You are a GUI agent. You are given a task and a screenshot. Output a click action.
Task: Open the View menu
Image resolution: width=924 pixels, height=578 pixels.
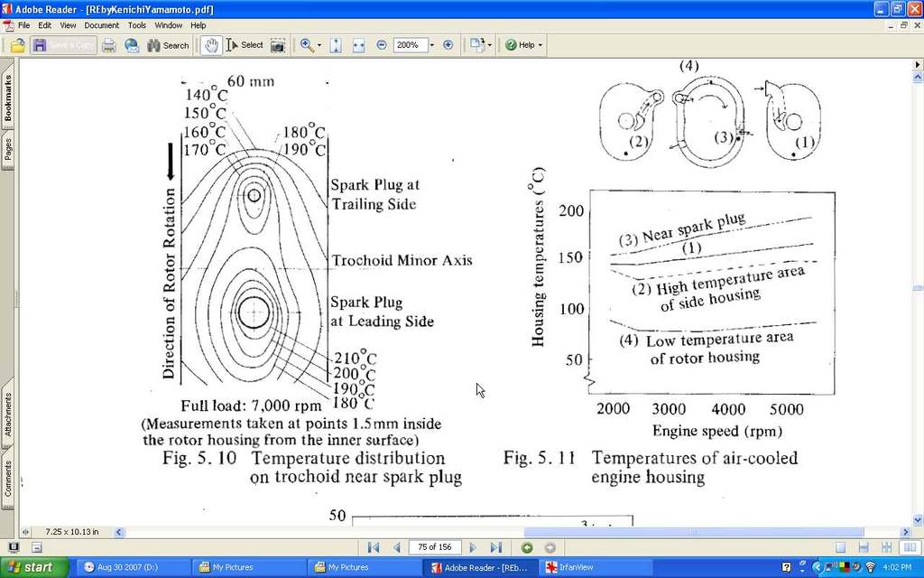68,25
